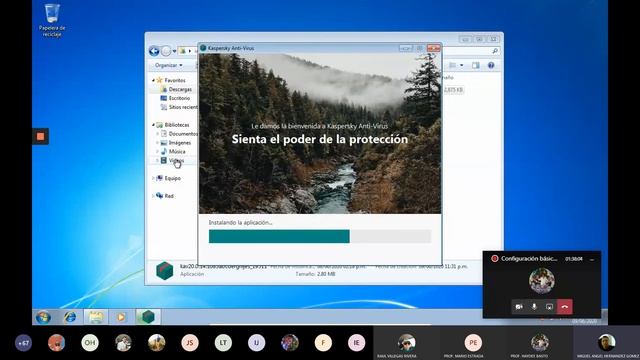Go back in the Explorer window
This screenshot has height=360, width=640.
[x=154, y=51]
